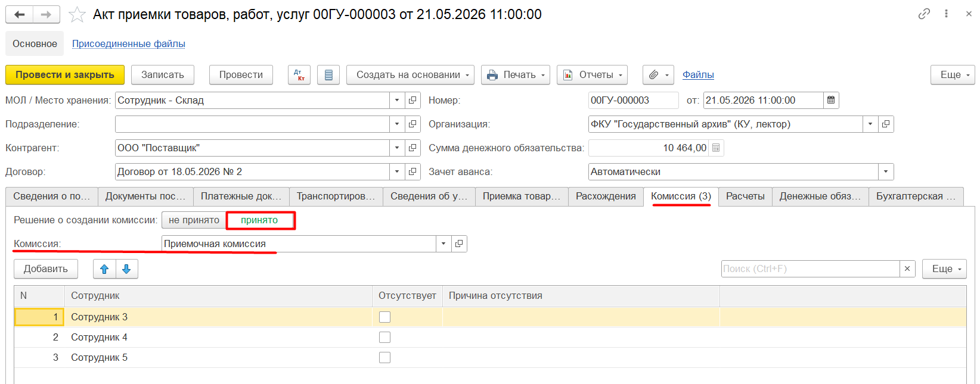Screen dimensions: 980x384
Task: Check Отсутствует box for Сотрудник 3
Action: [x=385, y=317]
